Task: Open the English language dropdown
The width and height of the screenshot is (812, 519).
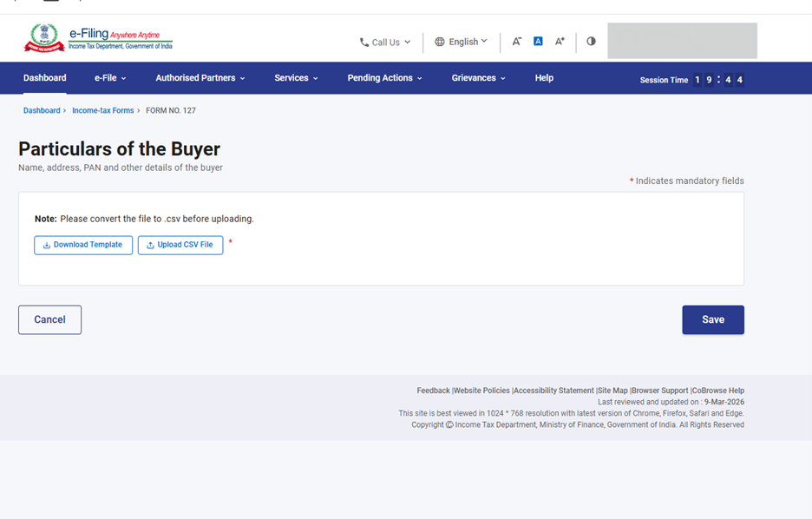Action: pyautogui.click(x=462, y=41)
